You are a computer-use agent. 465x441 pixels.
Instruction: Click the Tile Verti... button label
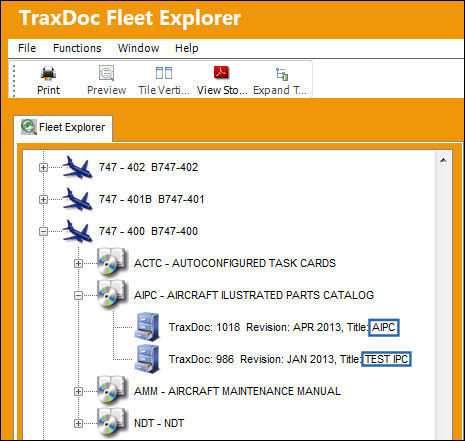(164, 90)
